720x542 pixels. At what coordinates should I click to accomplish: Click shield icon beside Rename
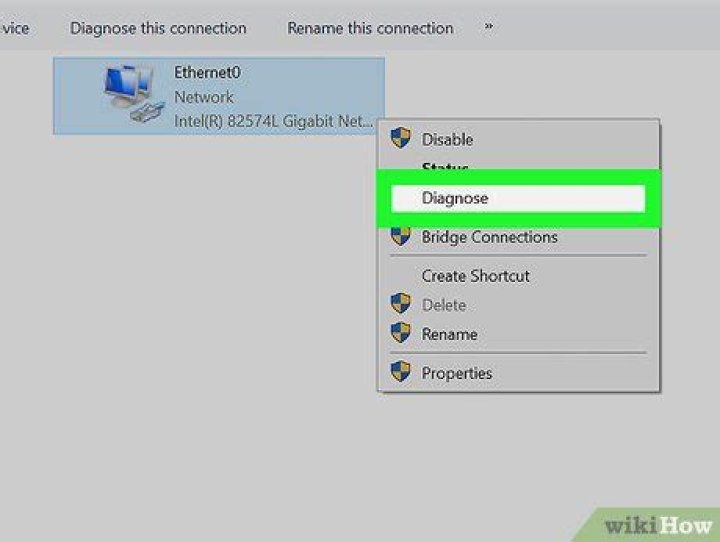click(x=400, y=333)
